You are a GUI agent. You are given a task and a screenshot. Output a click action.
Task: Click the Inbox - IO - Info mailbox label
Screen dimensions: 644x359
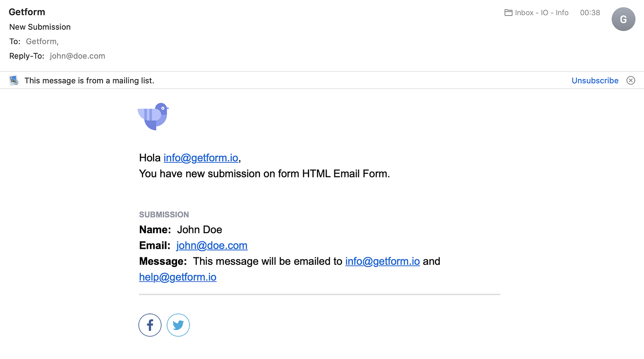click(x=541, y=13)
